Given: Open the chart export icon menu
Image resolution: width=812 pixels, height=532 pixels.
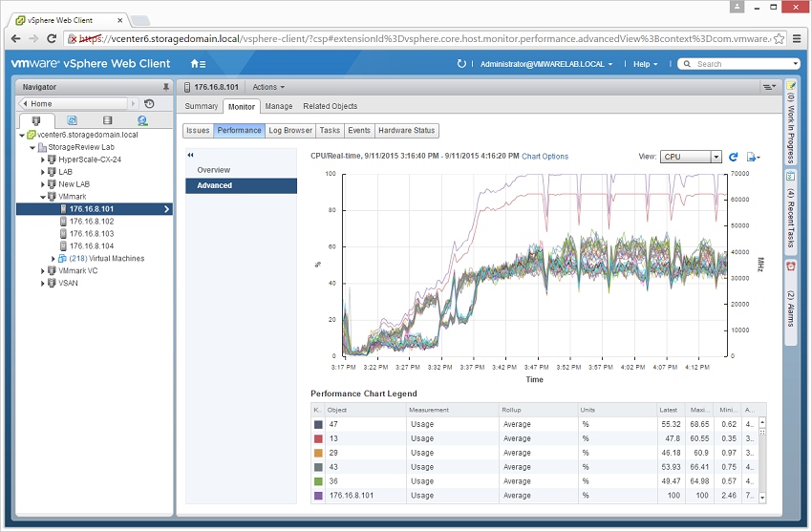Looking at the screenshot, I should coord(753,157).
